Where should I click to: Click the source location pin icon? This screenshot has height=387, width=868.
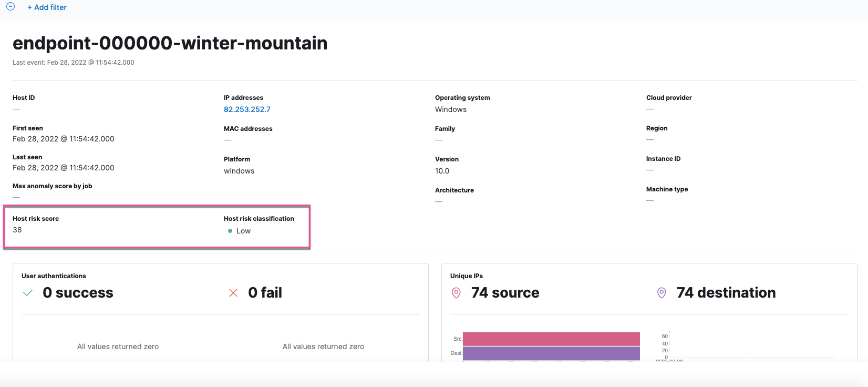click(456, 293)
